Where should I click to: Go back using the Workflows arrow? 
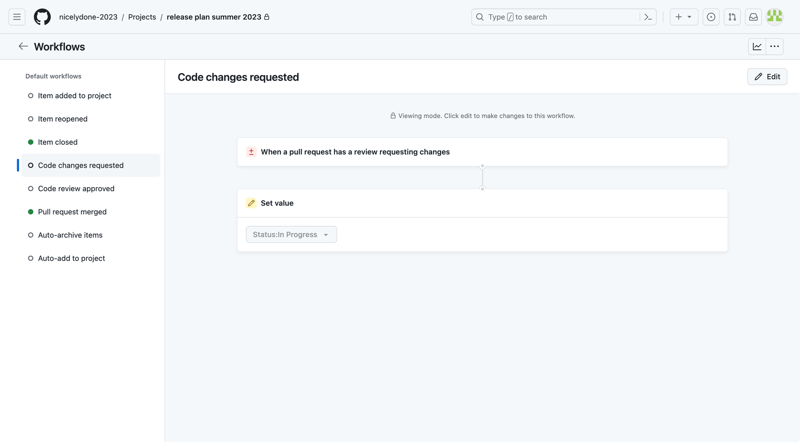(x=23, y=46)
